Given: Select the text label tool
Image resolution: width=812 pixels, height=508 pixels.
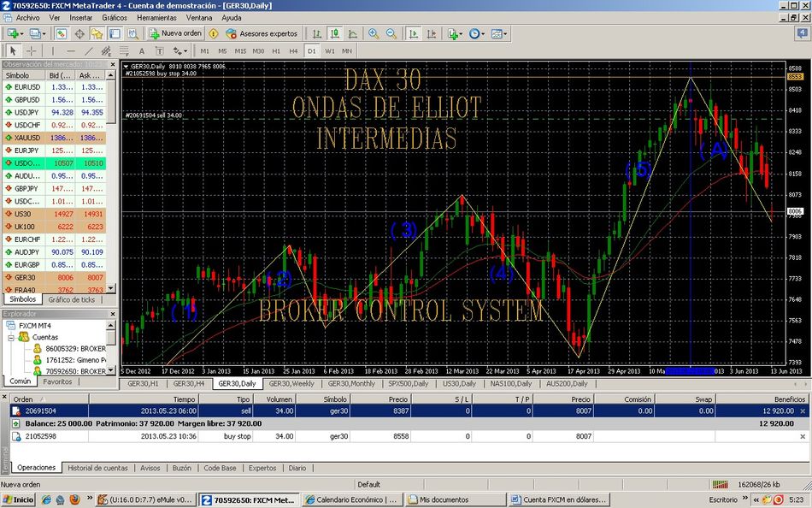Looking at the screenshot, I should point(160,50).
